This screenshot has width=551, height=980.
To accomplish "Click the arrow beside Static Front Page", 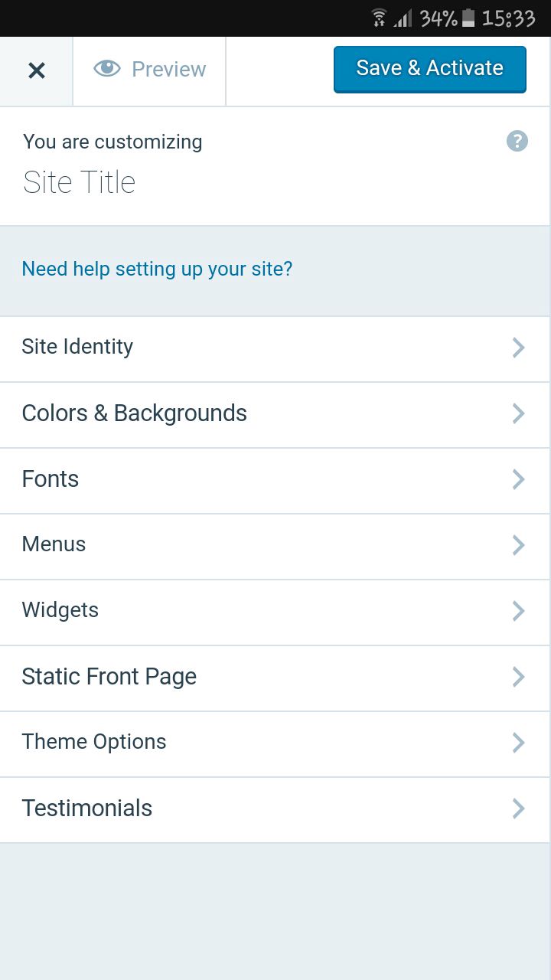I will pyautogui.click(x=518, y=677).
